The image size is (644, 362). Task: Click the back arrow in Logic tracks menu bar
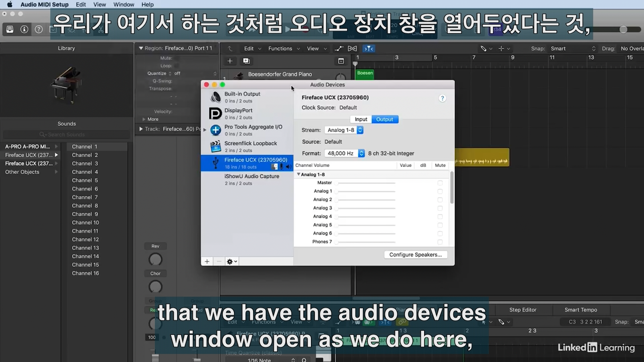pyautogui.click(x=230, y=49)
